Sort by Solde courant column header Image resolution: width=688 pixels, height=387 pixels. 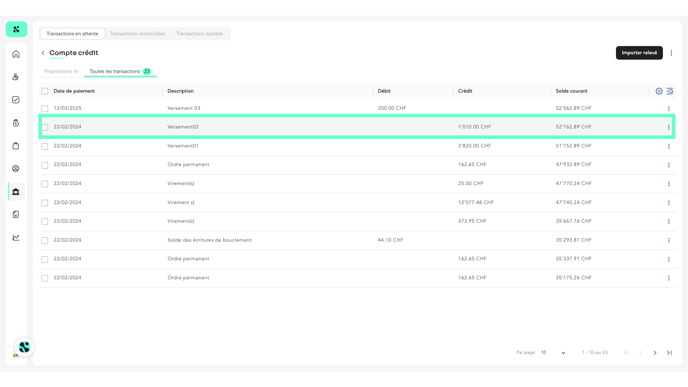point(571,91)
